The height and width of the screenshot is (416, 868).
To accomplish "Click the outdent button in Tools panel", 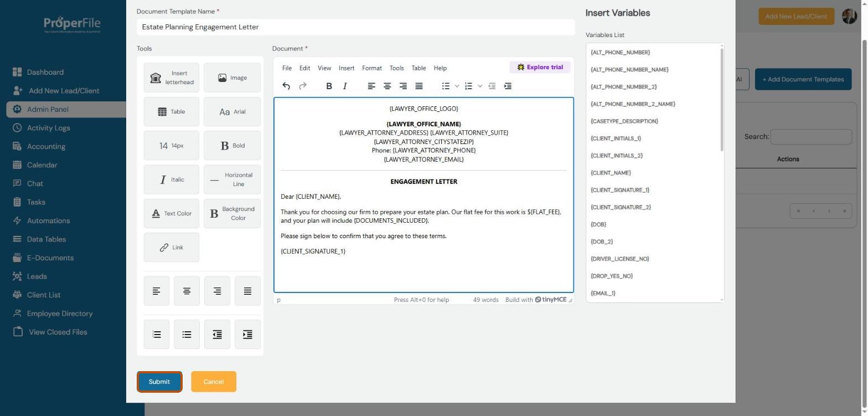I will coord(217,334).
